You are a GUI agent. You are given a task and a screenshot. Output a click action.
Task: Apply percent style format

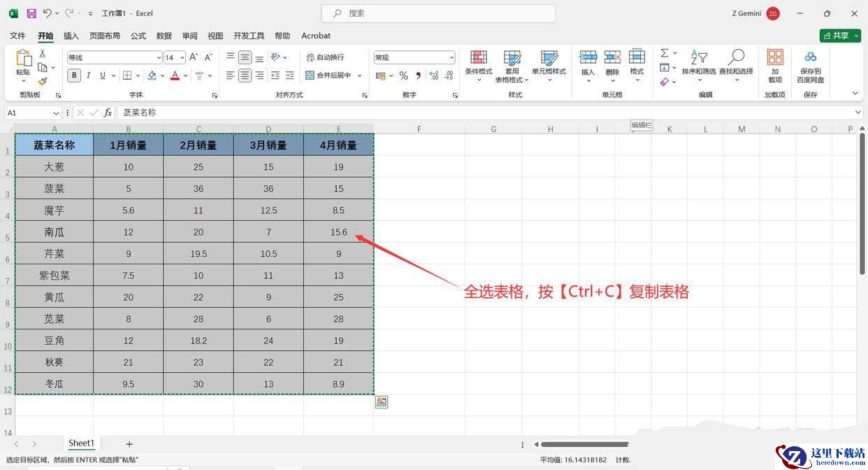(x=403, y=76)
